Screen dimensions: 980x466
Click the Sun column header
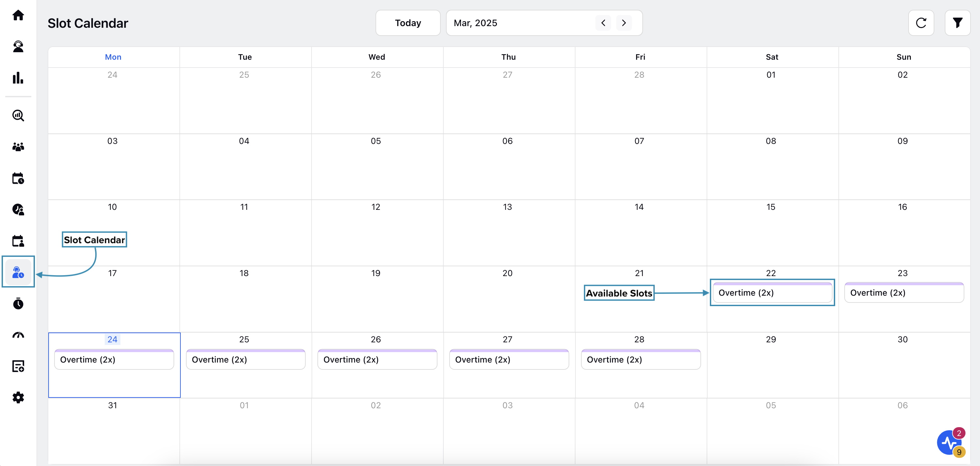[x=904, y=57]
